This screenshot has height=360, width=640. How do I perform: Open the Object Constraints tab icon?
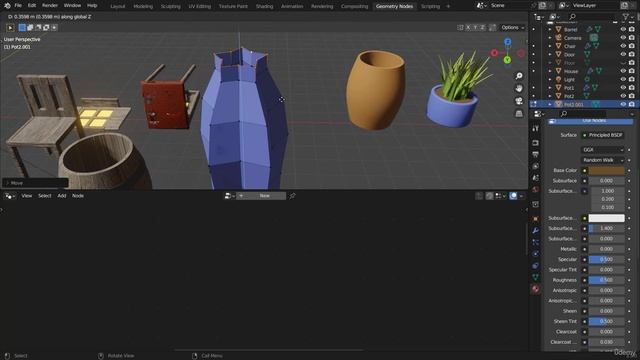536,266
